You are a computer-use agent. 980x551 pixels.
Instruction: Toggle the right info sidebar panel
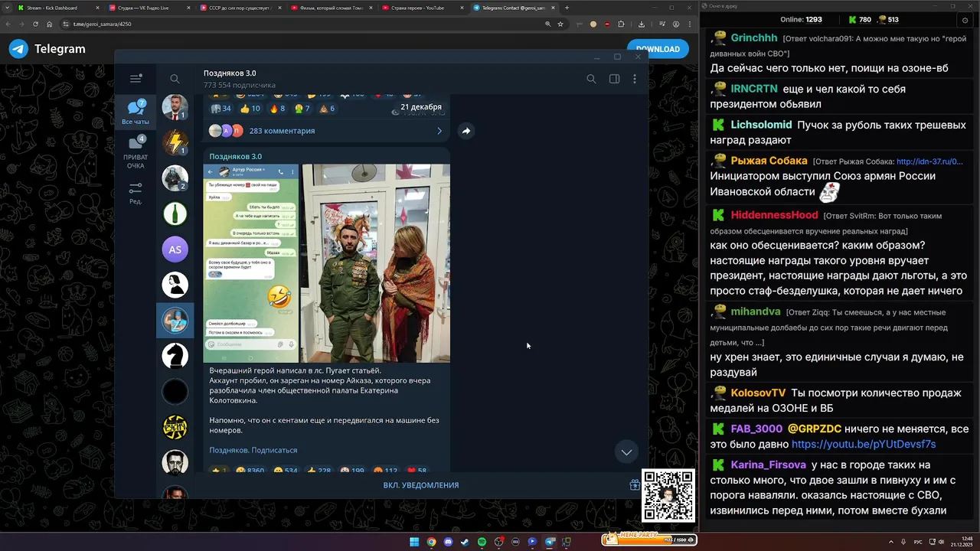[x=614, y=79]
